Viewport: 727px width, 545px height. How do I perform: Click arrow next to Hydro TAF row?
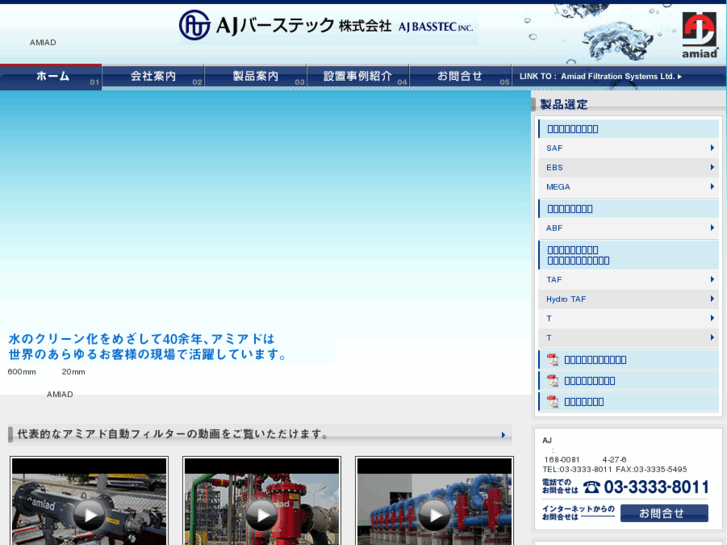tap(712, 299)
